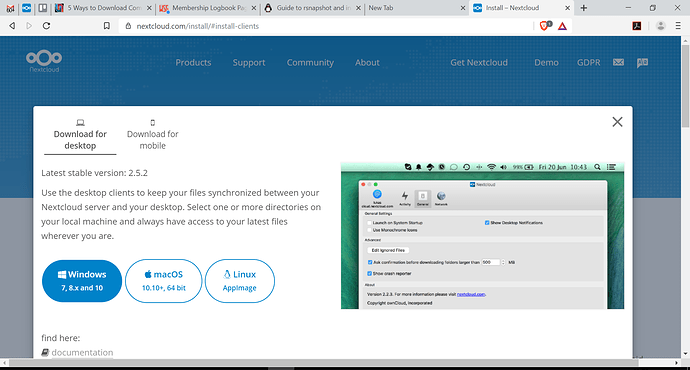Viewport: 690px width, 370px height.
Task: Close the download dialog with X
Action: 617,122
